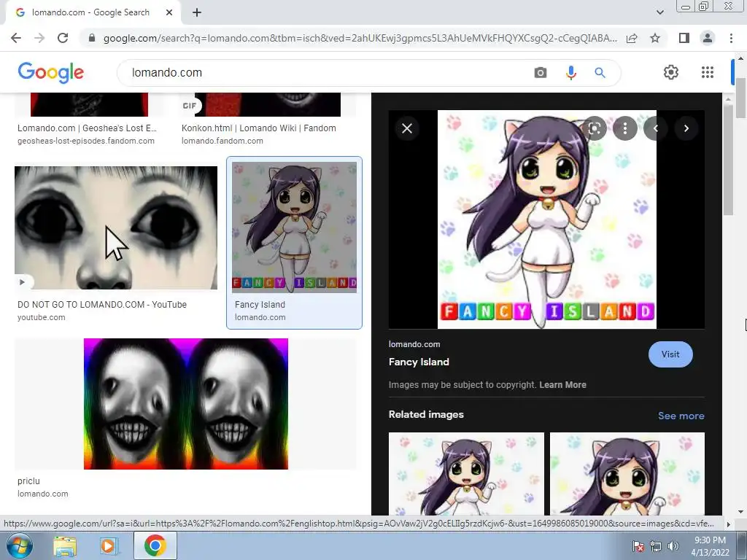Click DO NOT GO TO LOMANDO.COM - YouTube title

coord(102,305)
